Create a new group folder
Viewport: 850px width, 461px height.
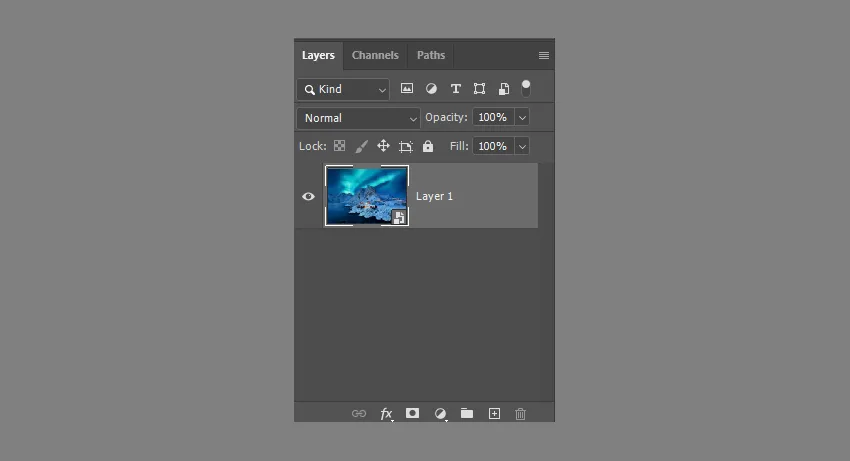tap(467, 414)
